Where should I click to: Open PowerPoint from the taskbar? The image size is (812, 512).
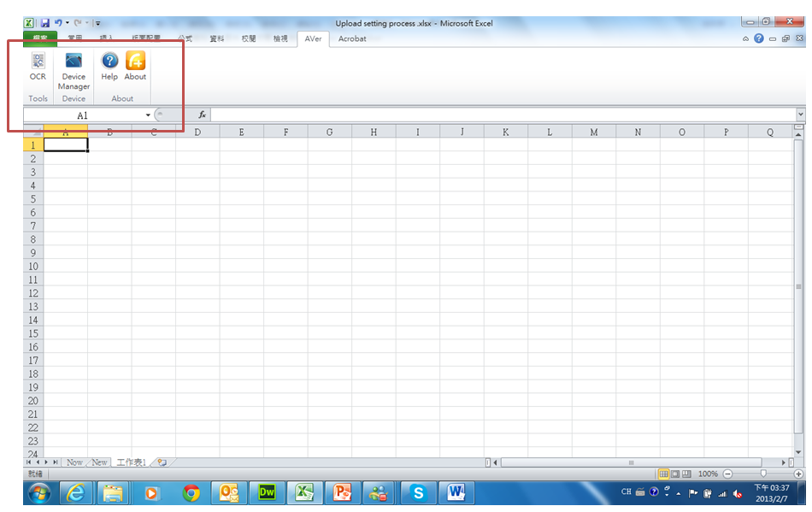(x=342, y=492)
